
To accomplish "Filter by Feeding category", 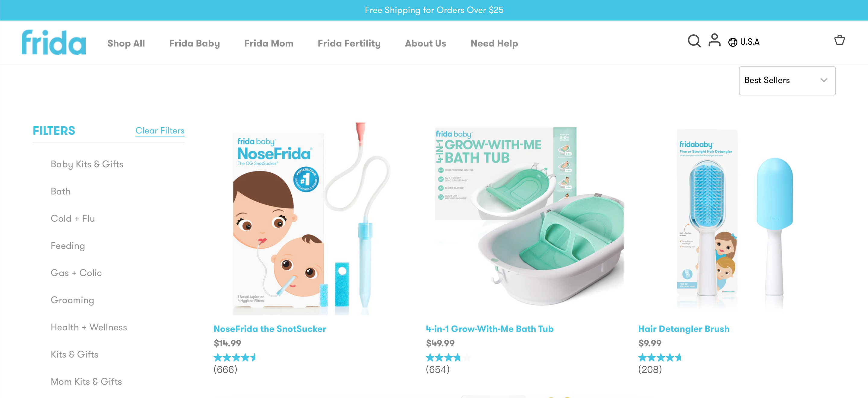I will point(68,246).
